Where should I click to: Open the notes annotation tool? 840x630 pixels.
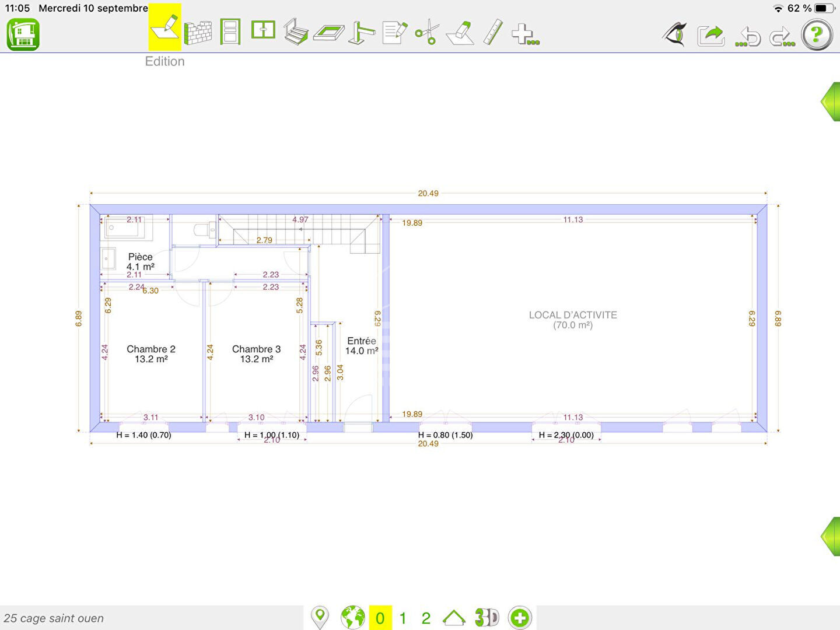click(395, 32)
